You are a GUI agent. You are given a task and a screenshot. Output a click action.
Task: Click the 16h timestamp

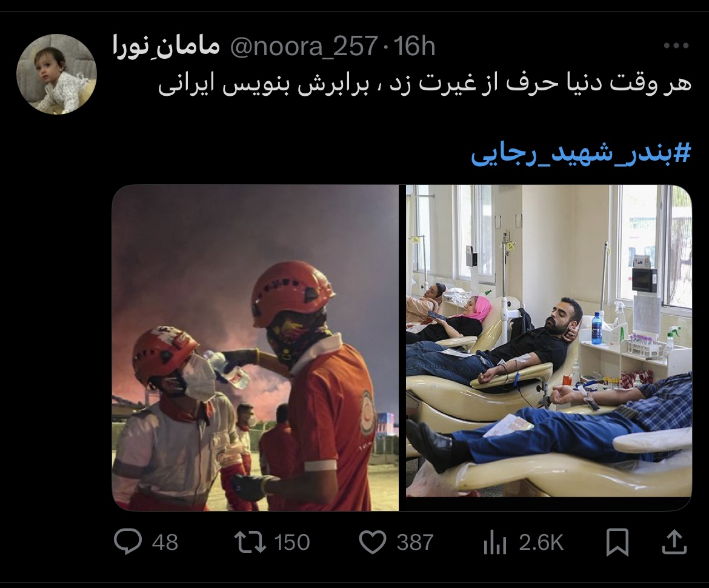[x=414, y=46]
